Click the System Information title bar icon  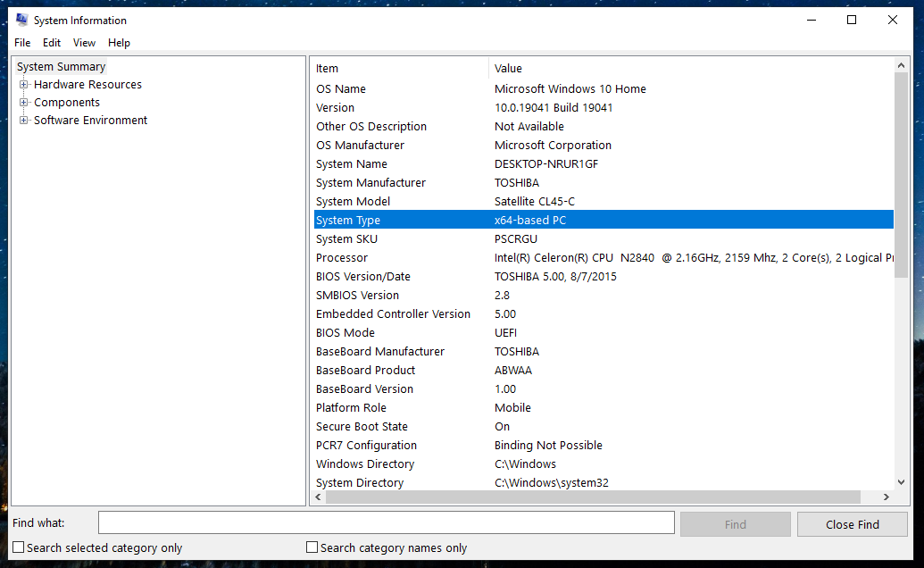tap(21, 20)
